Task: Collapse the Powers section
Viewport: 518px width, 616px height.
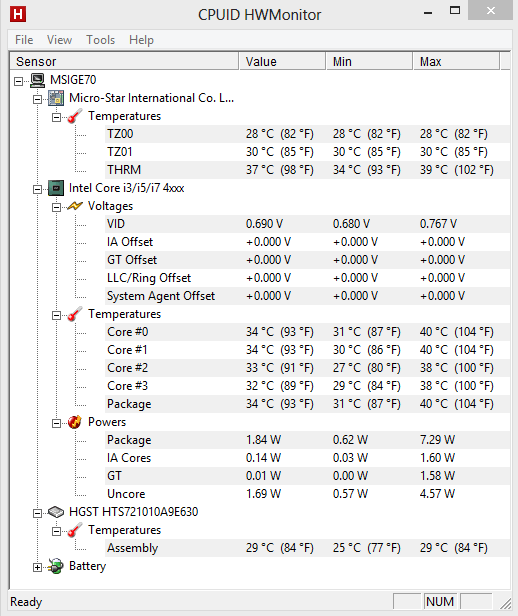Action: click(x=57, y=424)
